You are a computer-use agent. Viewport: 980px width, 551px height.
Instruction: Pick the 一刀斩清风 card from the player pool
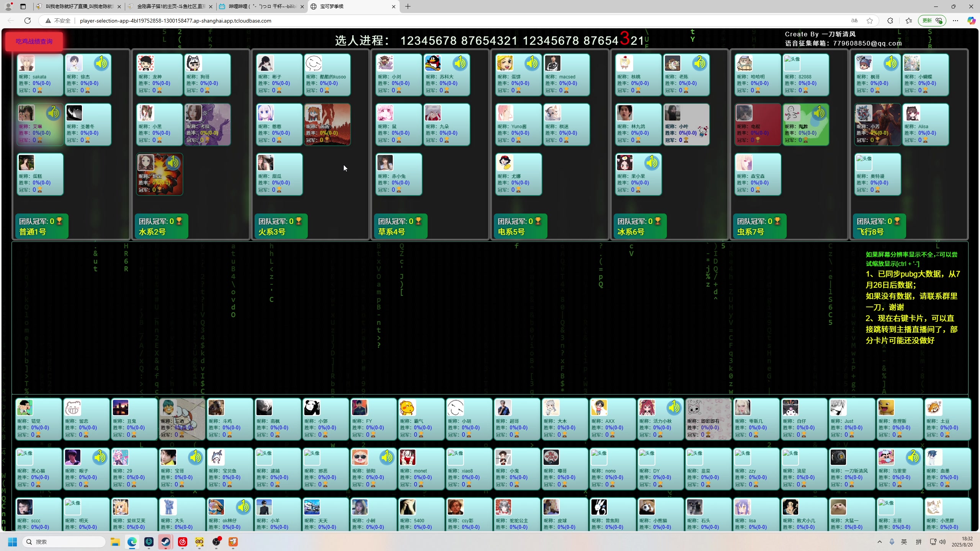(852, 469)
